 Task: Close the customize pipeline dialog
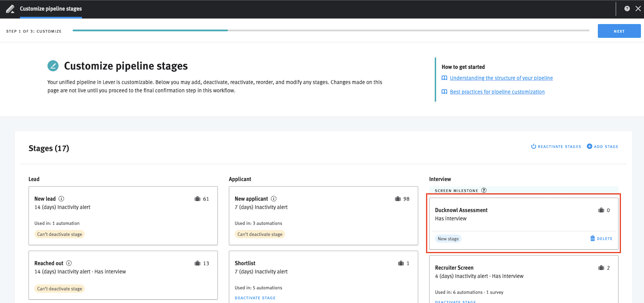(x=638, y=9)
